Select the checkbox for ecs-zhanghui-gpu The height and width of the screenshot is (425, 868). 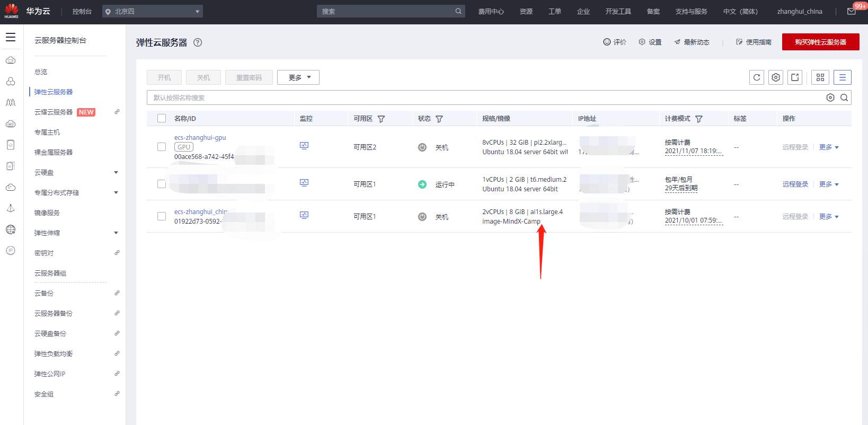[x=162, y=147]
